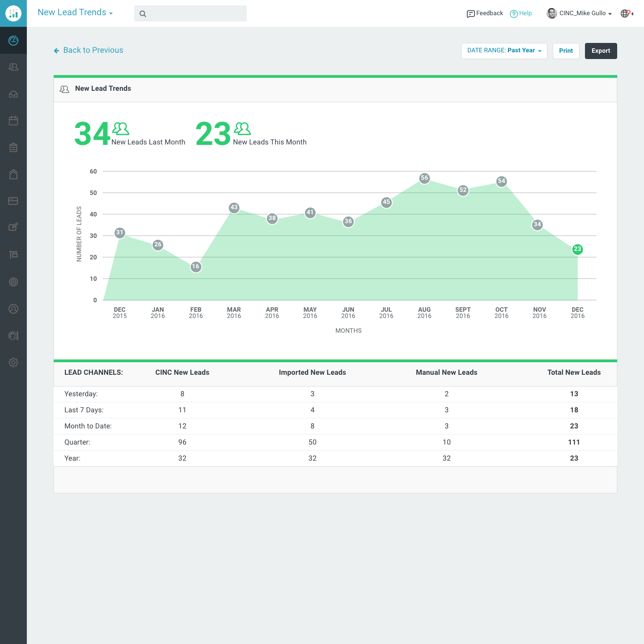This screenshot has height=644, width=644.
Task: Open the Inbox tray sidebar icon
Action: coord(13,94)
